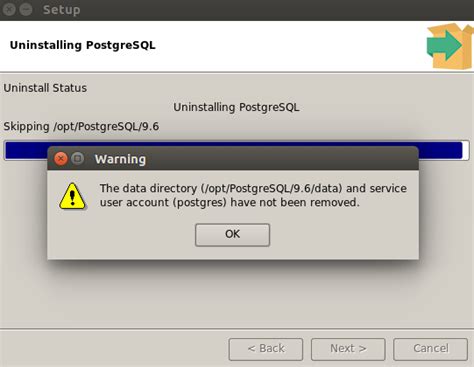474x367 pixels.
Task: Click the '(postgres) have not been removed' text
Action: (x=266, y=203)
